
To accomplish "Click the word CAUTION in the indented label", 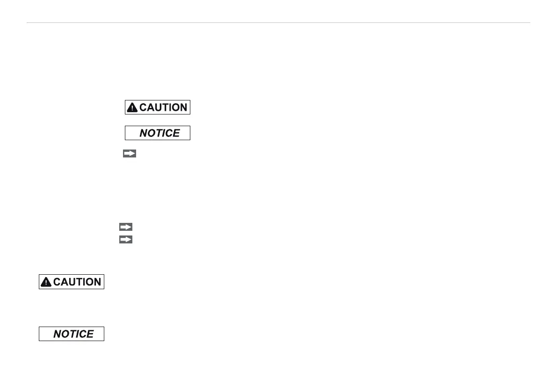I will pyautogui.click(x=163, y=107).
